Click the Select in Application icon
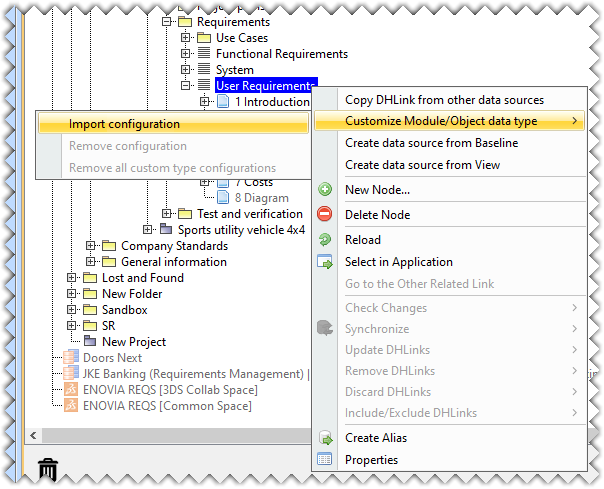Screen dimensions: 604x489 [325, 262]
